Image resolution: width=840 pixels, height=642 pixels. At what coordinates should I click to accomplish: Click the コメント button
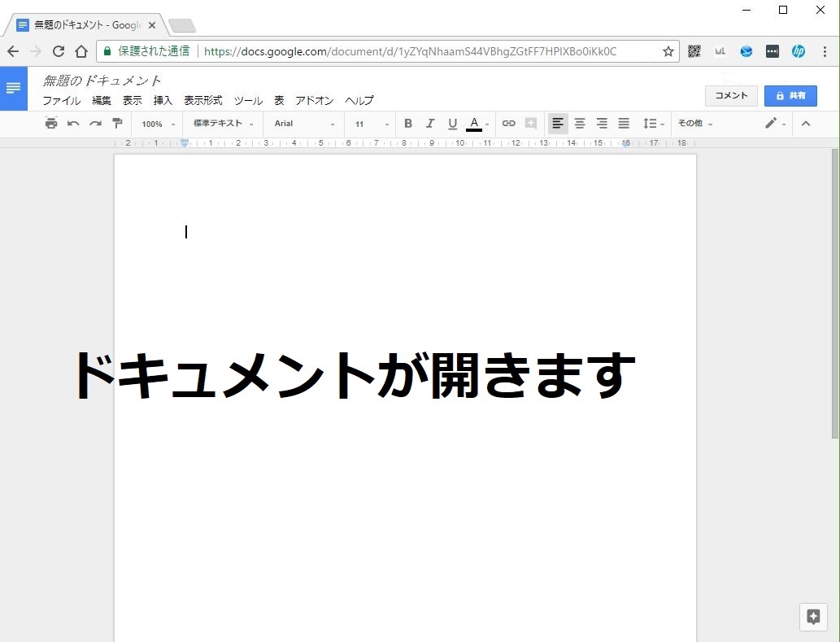click(x=731, y=96)
